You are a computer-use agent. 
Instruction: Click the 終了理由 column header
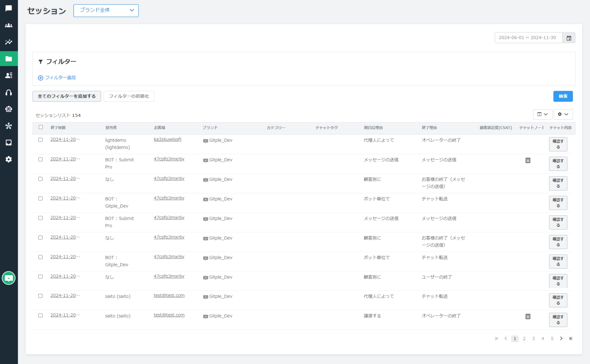(429, 127)
